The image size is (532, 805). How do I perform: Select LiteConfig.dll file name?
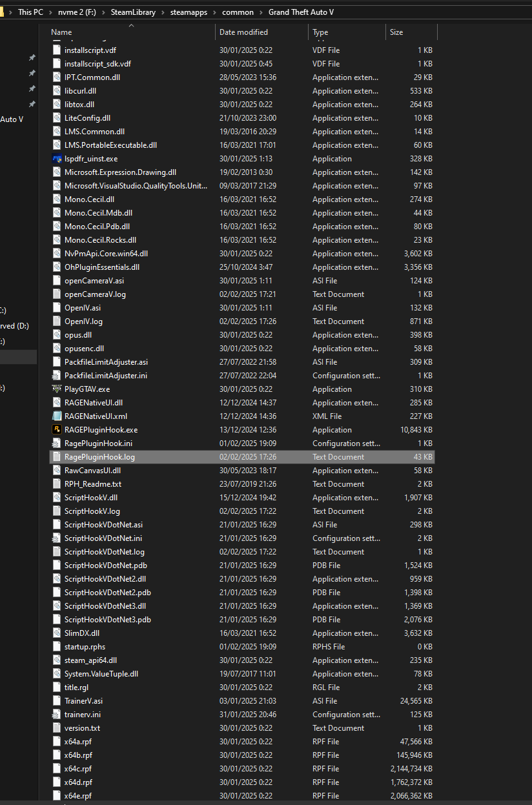(x=87, y=118)
